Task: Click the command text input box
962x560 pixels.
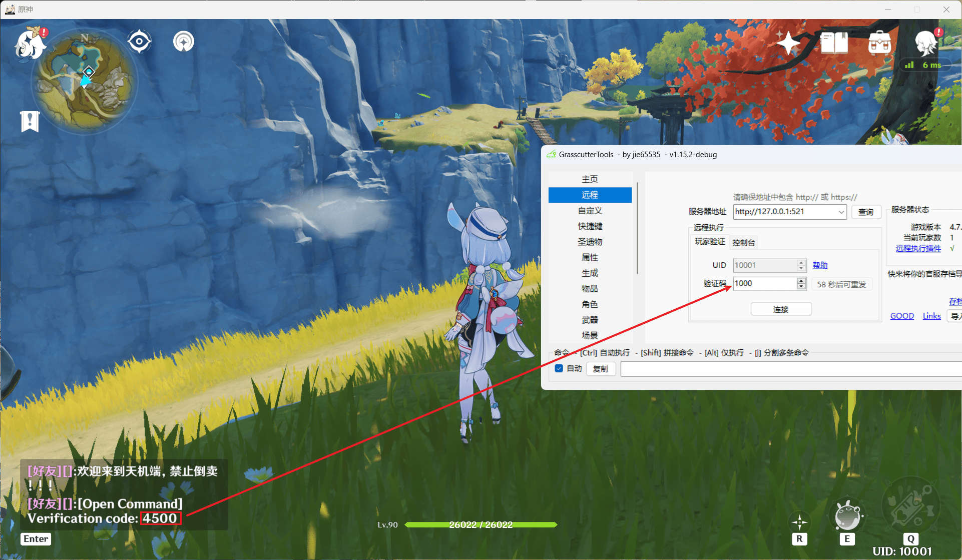Action: (791, 369)
